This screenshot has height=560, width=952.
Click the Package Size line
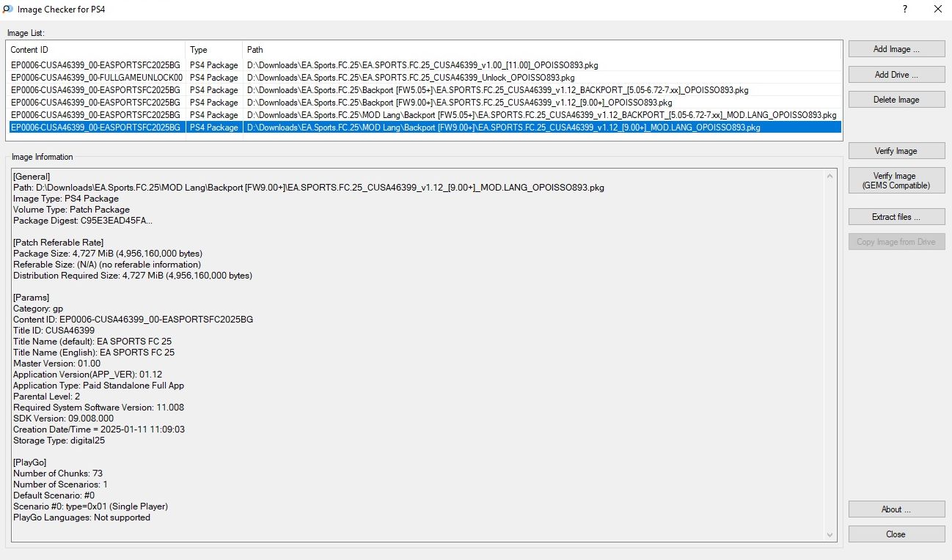pyautogui.click(x=108, y=254)
